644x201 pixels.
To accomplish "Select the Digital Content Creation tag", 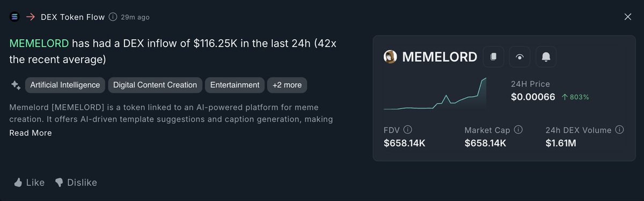I will click(155, 85).
